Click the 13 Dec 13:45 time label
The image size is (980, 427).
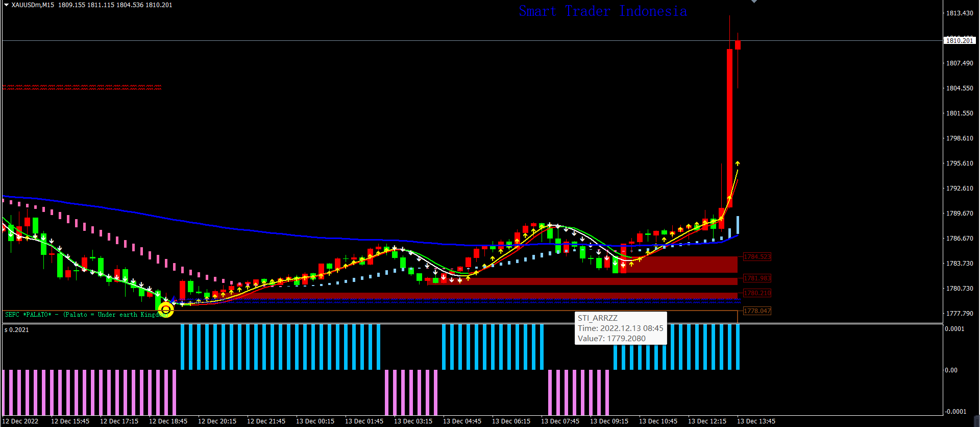click(x=756, y=421)
